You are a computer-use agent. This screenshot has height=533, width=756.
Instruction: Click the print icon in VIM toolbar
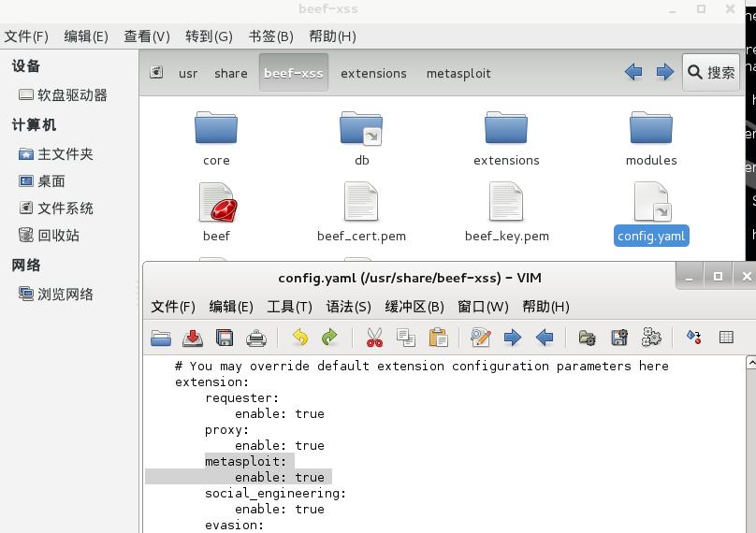click(256, 338)
